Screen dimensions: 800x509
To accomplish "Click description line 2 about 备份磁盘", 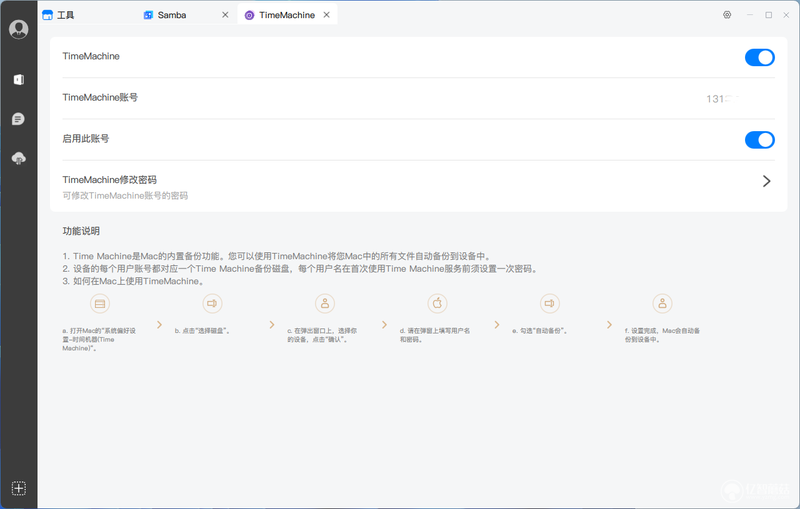I will [x=301, y=269].
